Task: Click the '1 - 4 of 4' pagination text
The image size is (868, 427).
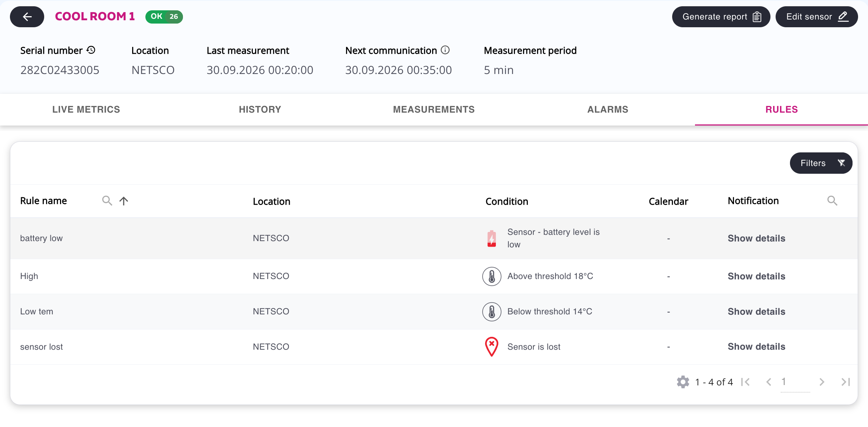Action: [x=714, y=382]
